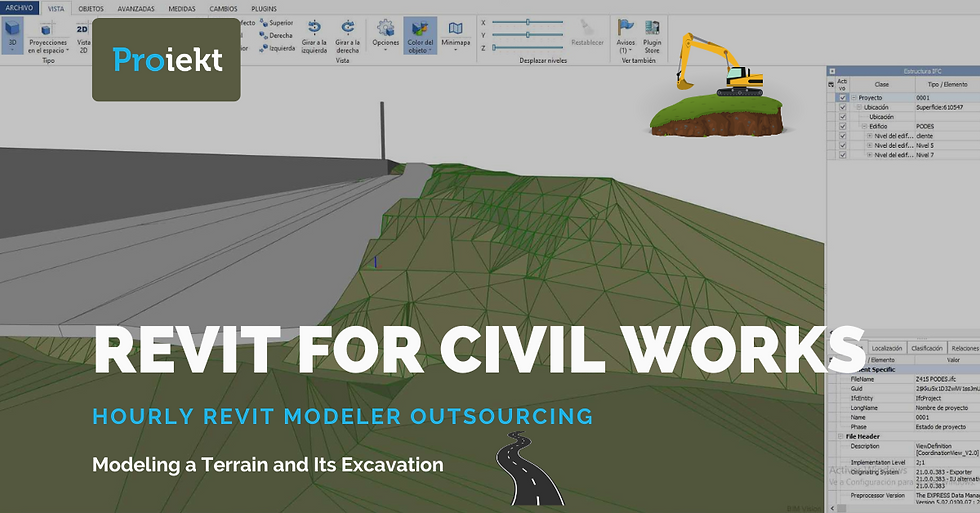The height and width of the screenshot is (513, 980).
Task: Click the Estructura IFC panel pin icon
Action: (x=832, y=71)
